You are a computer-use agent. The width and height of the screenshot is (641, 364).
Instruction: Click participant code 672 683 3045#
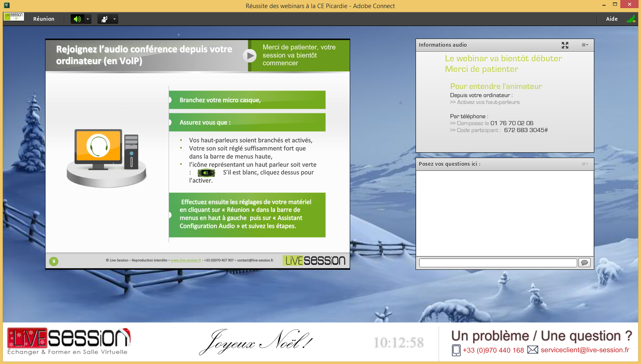coord(526,130)
